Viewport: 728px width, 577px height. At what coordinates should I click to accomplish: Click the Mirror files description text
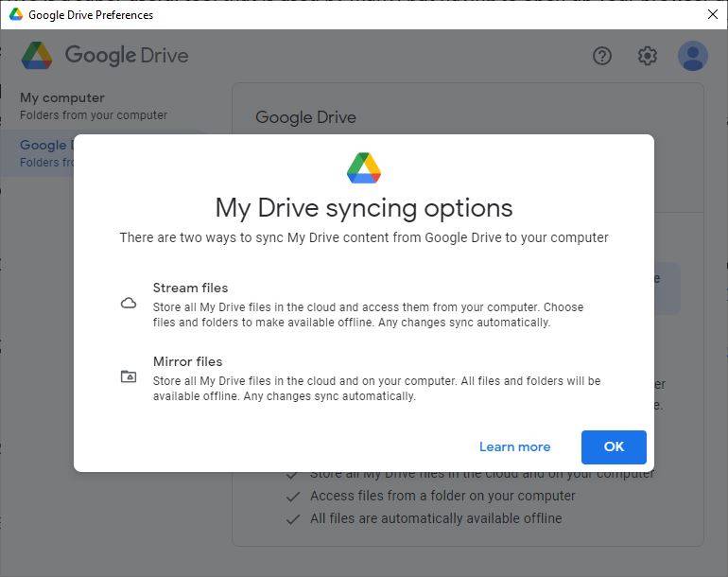[x=376, y=388]
